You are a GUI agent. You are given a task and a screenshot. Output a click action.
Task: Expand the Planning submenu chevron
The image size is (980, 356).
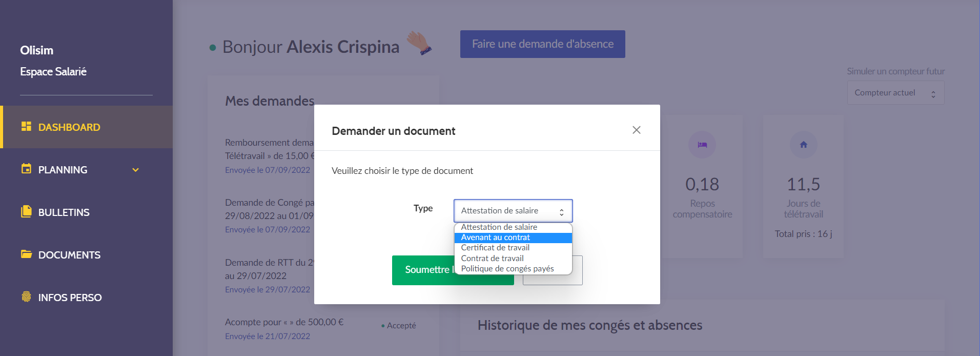point(136,170)
